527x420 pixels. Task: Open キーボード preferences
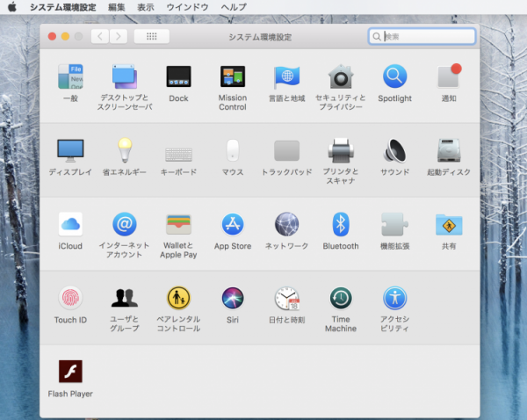tap(179, 155)
